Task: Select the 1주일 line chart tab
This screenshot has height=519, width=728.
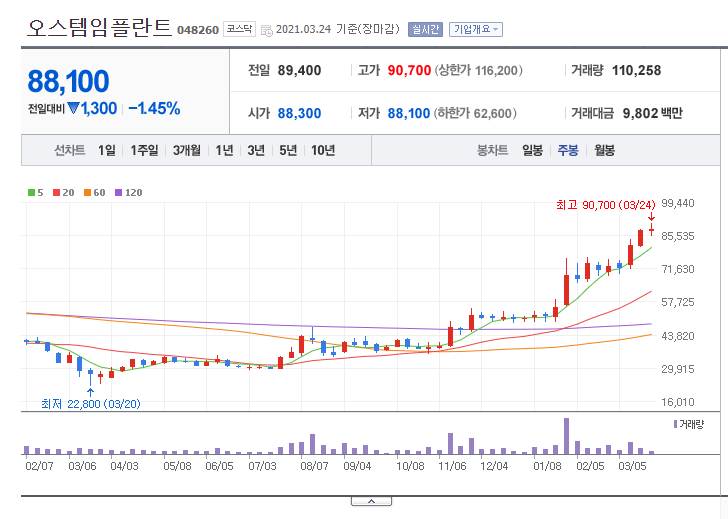Action: coord(144,150)
